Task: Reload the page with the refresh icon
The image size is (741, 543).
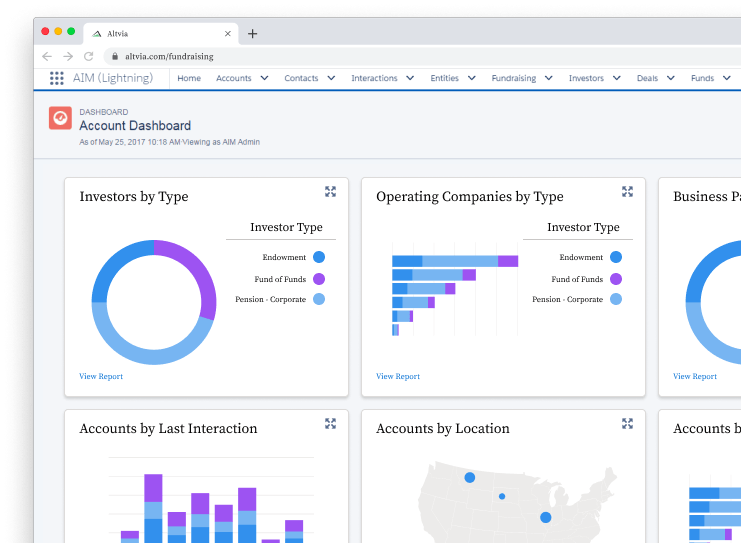Action: pyautogui.click(x=88, y=56)
